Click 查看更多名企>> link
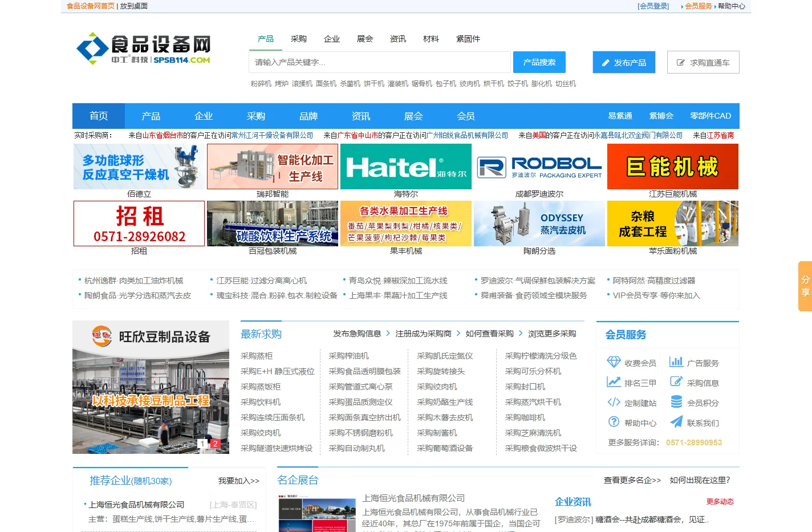812x532 pixels. coord(632,480)
